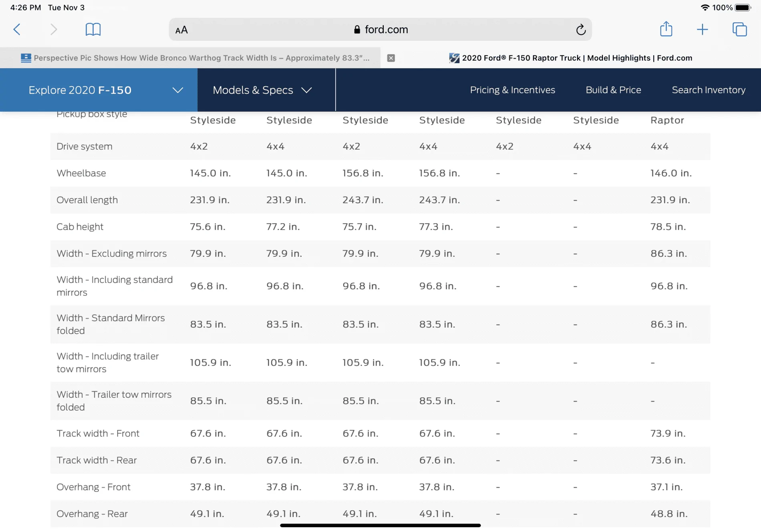This screenshot has height=532, width=761.
Task: Tap the iPad home indicator bar
Action: pos(380,525)
